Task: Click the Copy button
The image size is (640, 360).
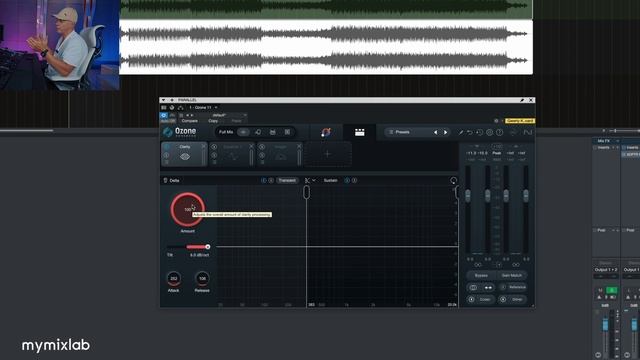Action: [x=213, y=121]
